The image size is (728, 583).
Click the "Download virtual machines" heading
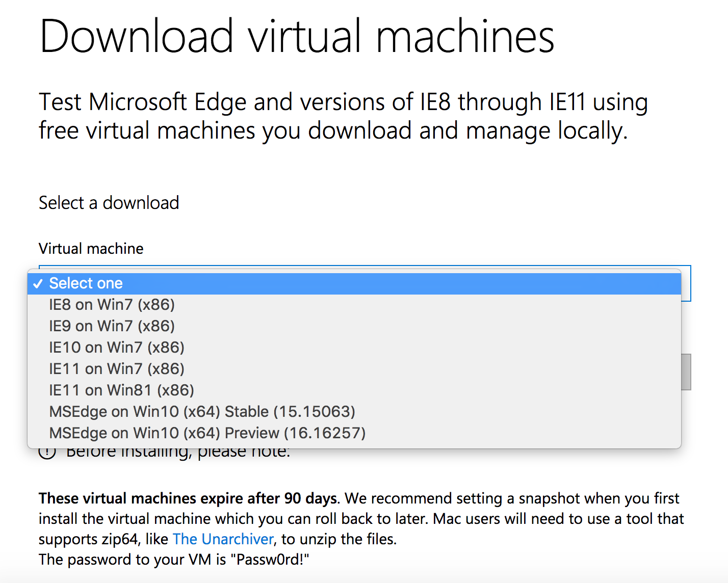click(x=297, y=36)
